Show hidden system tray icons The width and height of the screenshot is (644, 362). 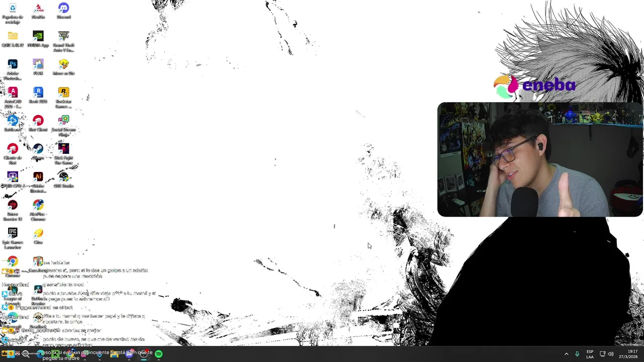click(x=566, y=354)
